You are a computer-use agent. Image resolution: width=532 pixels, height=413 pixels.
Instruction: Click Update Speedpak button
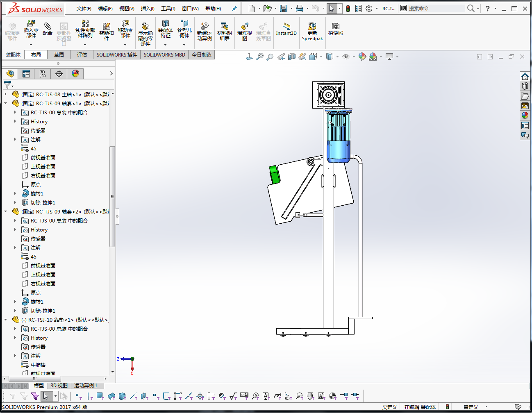(312, 32)
